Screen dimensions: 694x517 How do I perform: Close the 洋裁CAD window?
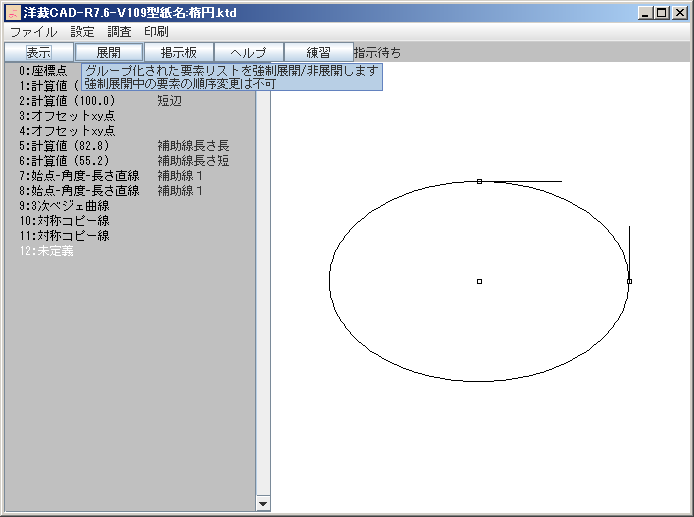[x=679, y=13]
